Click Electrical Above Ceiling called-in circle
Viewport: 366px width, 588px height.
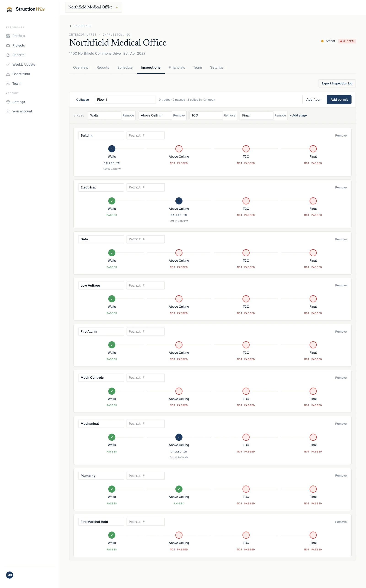pos(179,201)
